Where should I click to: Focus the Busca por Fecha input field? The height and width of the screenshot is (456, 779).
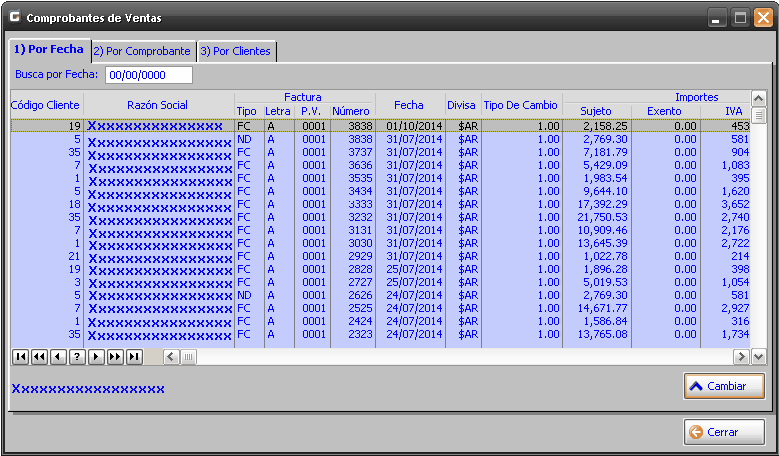click(x=149, y=75)
